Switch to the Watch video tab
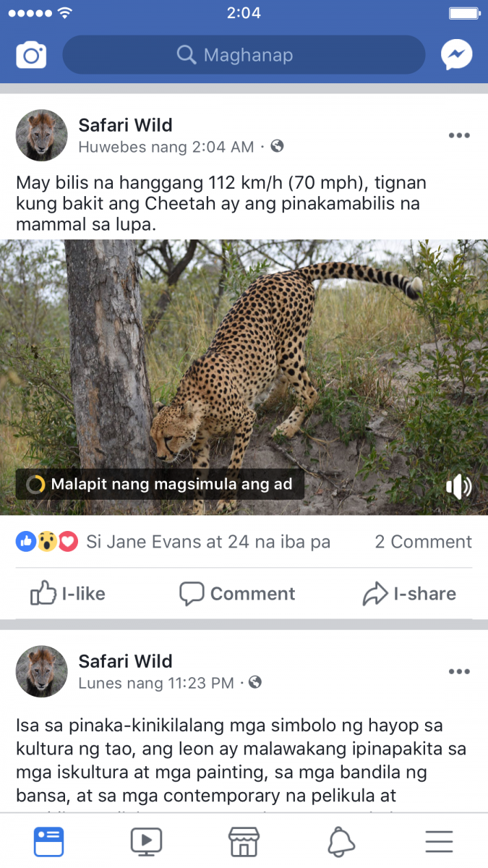Image resolution: width=488 pixels, height=868 pixels. 146,841
